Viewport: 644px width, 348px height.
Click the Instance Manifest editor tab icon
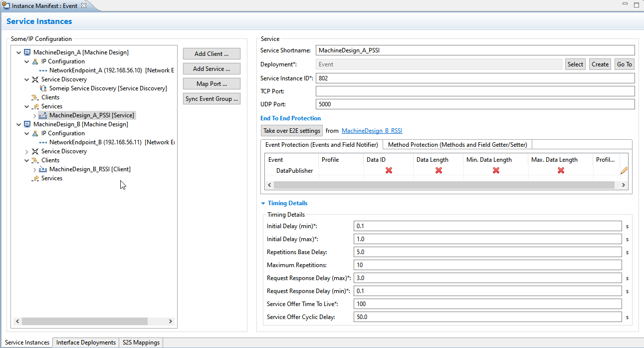point(6,5)
